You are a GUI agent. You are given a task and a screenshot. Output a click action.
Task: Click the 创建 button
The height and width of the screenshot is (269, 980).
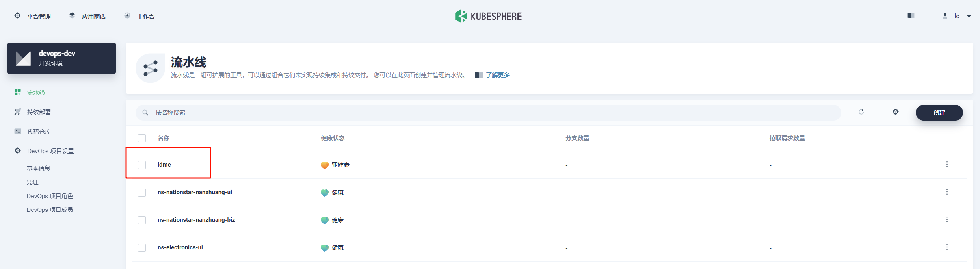pos(939,113)
